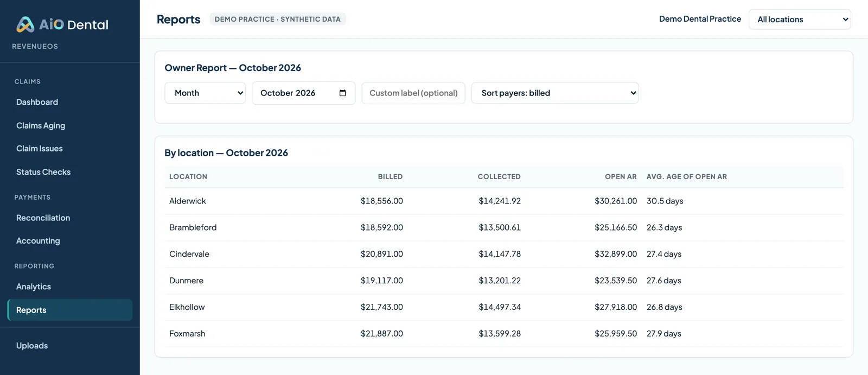
Task: Click the 26.8 days value
Action: pyautogui.click(x=665, y=307)
